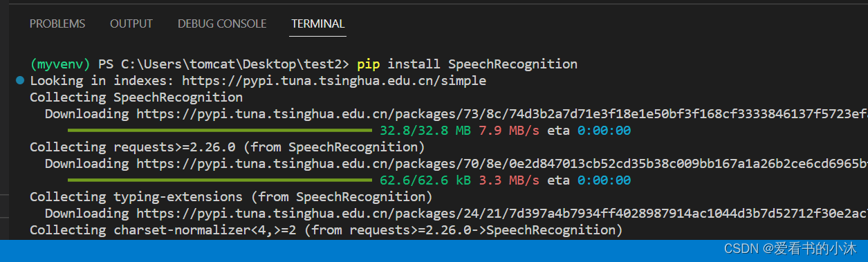This screenshot has height=262, width=868.
Task: Select the DEBUG CONSOLE tab
Action: click(222, 24)
